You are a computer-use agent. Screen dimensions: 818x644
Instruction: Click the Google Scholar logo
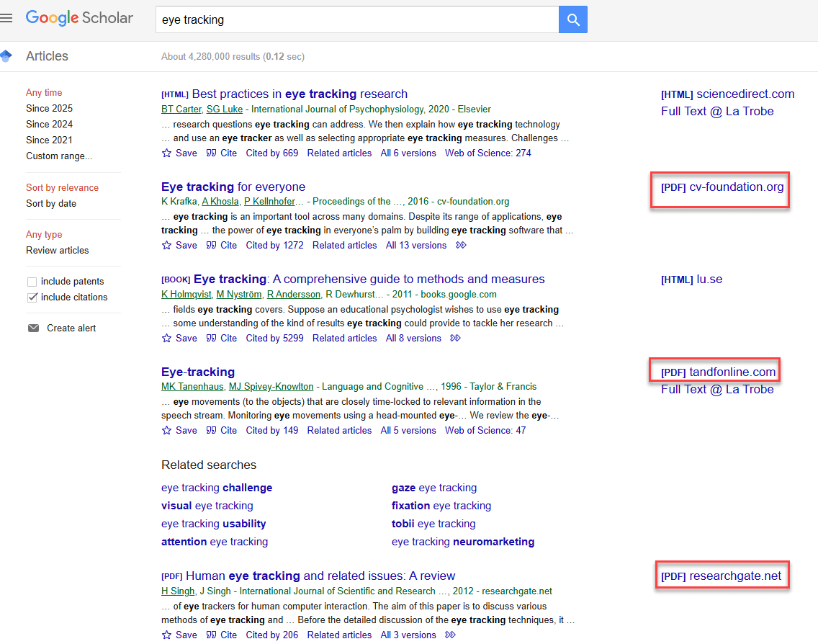point(79,18)
